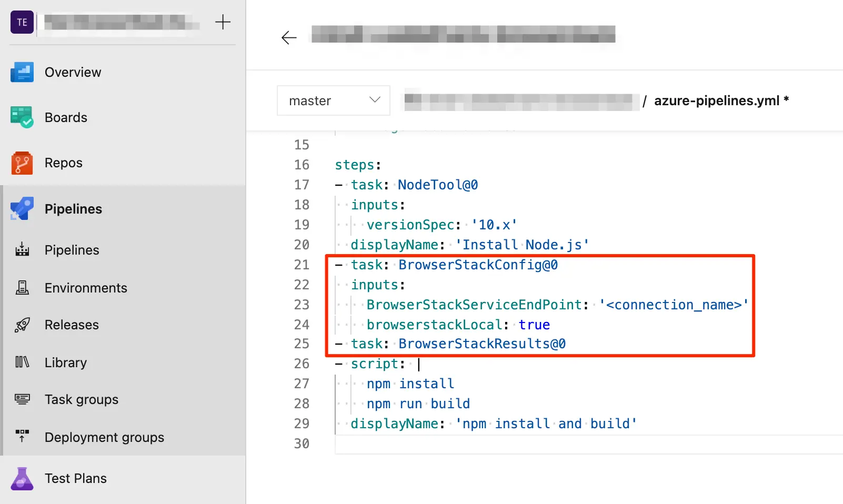Go back using the left arrow
Screen dimensions: 843x504
[x=289, y=37]
